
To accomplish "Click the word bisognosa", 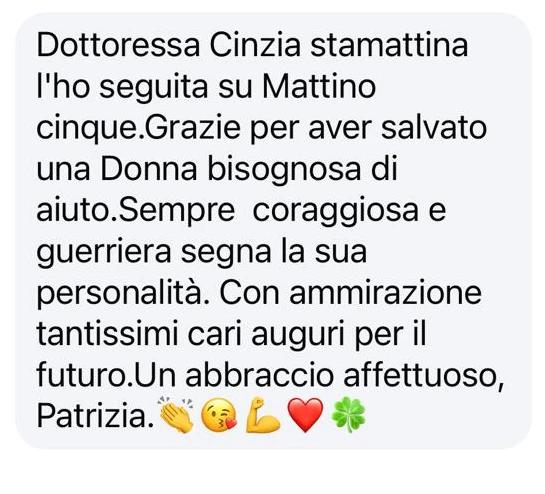I will pos(284,171).
